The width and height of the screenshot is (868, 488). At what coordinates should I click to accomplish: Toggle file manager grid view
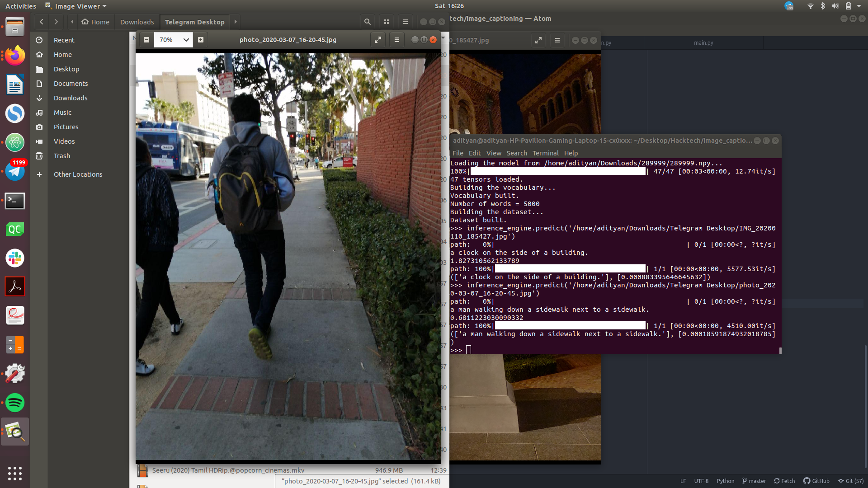(387, 22)
